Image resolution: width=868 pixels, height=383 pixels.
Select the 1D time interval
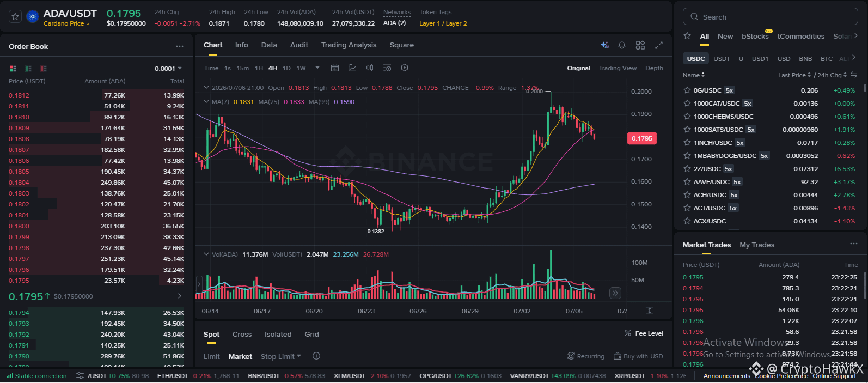(x=286, y=68)
